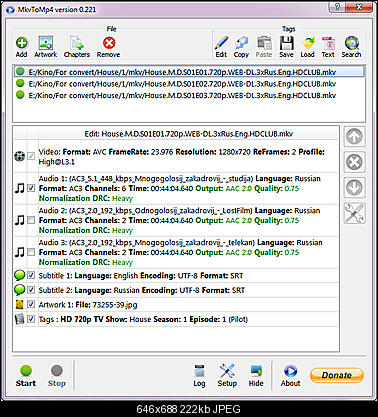The image size is (378, 417).
Task: Click the Subtitle 2 speech bubble icon
Action: pos(20,290)
